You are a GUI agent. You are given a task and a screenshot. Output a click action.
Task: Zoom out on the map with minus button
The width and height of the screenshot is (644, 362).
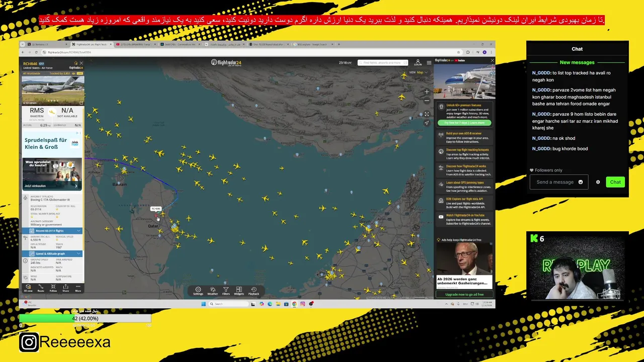click(x=427, y=101)
